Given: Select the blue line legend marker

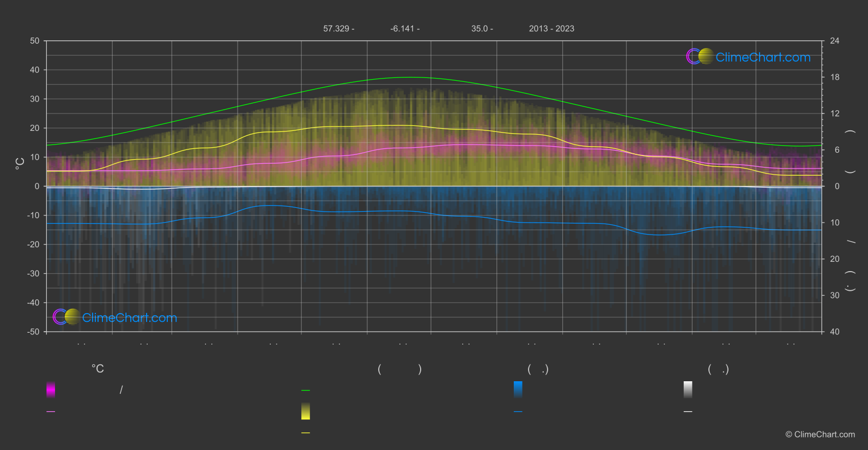Looking at the screenshot, I should pyautogui.click(x=518, y=411).
